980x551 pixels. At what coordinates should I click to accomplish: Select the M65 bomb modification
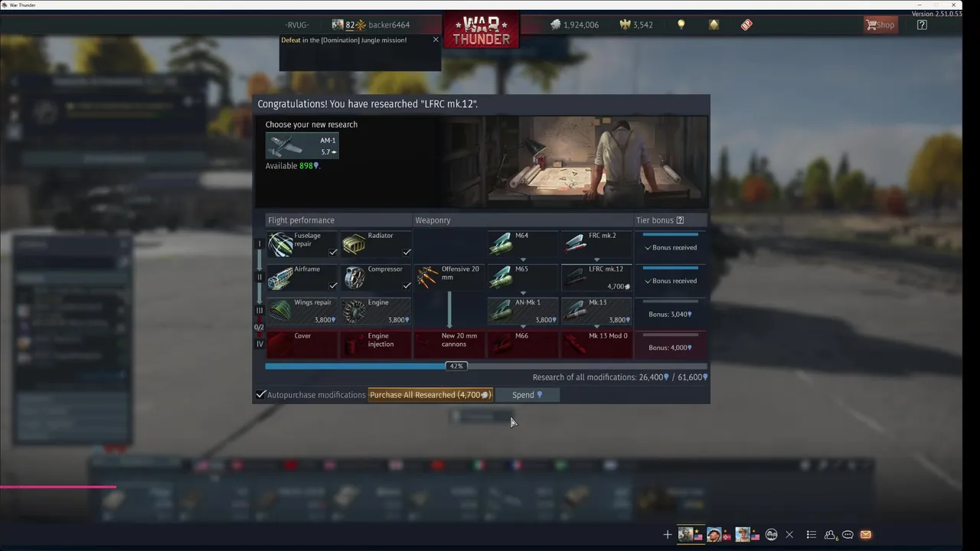tap(523, 278)
